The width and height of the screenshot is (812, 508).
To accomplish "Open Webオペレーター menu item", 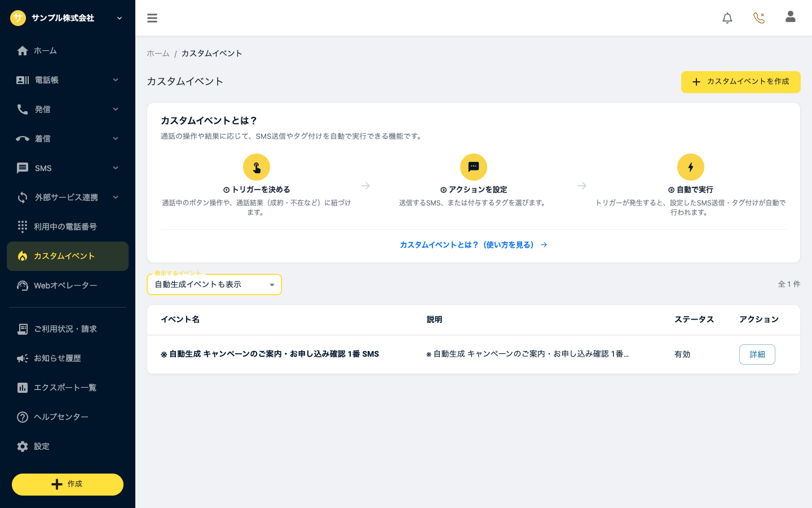I will [x=68, y=286].
